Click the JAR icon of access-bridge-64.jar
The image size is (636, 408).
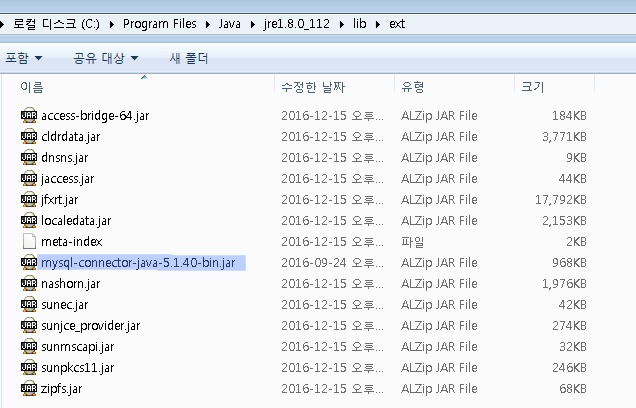29,116
